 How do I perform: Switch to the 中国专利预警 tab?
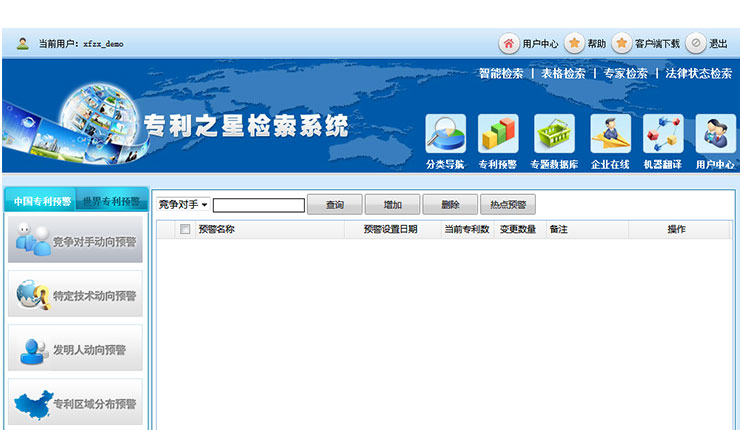[x=41, y=201]
